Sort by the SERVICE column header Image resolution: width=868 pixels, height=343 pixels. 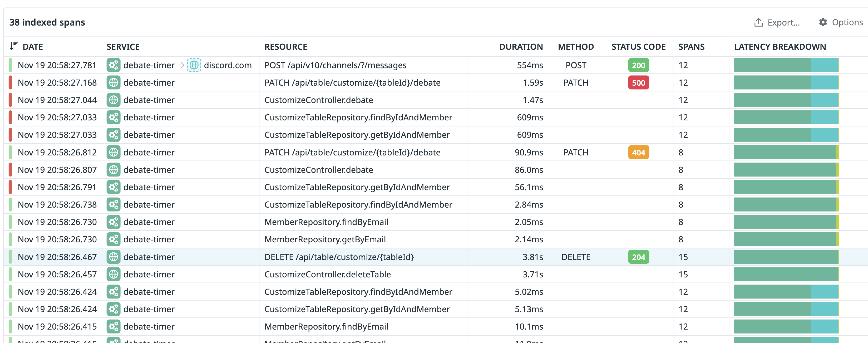[123, 47]
